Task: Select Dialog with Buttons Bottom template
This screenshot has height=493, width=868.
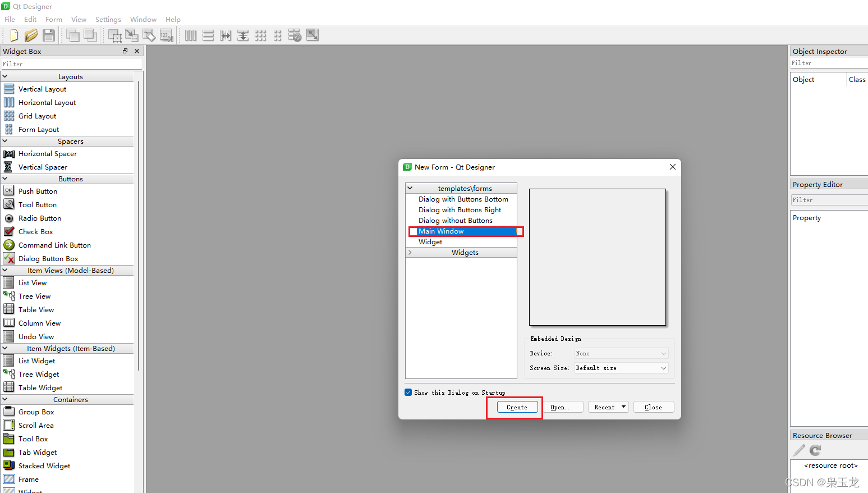Action: tap(463, 199)
